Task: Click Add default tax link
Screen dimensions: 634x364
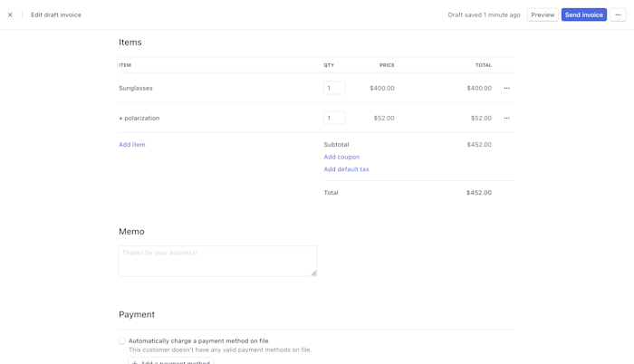Action: (x=346, y=169)
